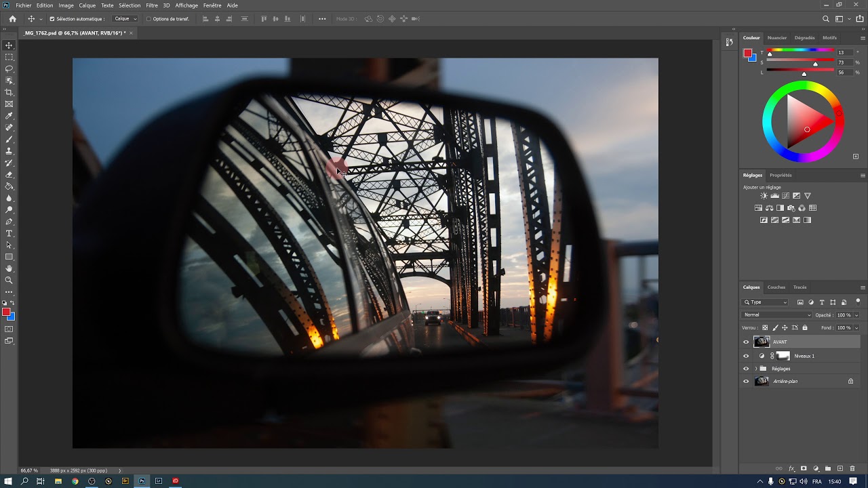Expand the Réglages layer group
The height and width of the screenshot is (488, 868).
755,369
